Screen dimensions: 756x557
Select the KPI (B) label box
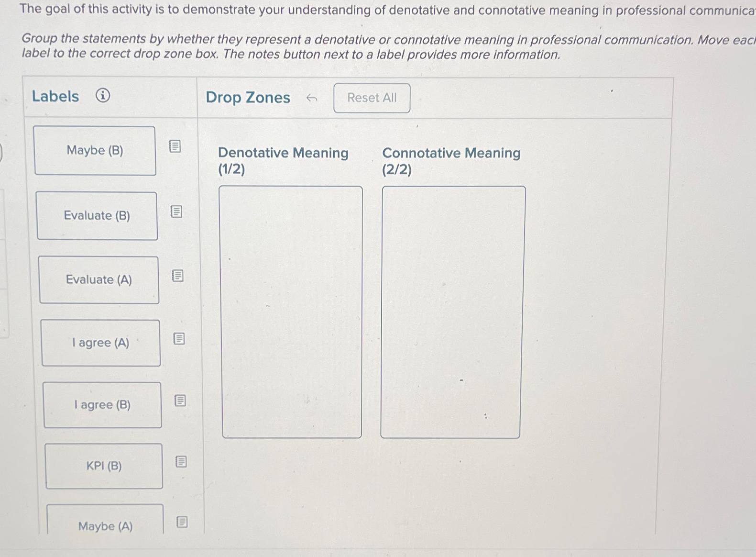[x=104, y=466]
